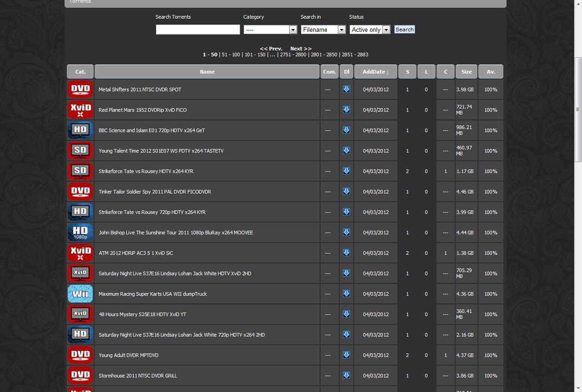Click the page vertical scrollbar thumb
This screenshot has height=392, width=582.
point(578,109)
